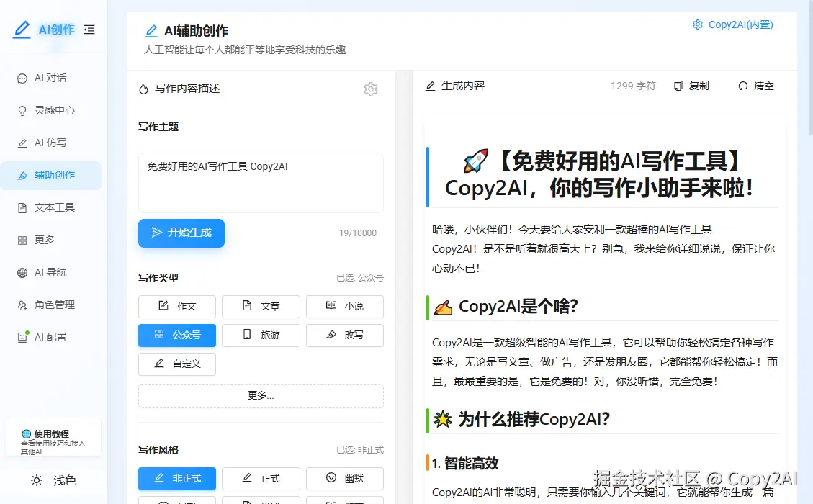The width and height of the screenshot is (813, 504).
Task: Click the AI辅助创作 header pen icon
Action: (x=151, y=31)
